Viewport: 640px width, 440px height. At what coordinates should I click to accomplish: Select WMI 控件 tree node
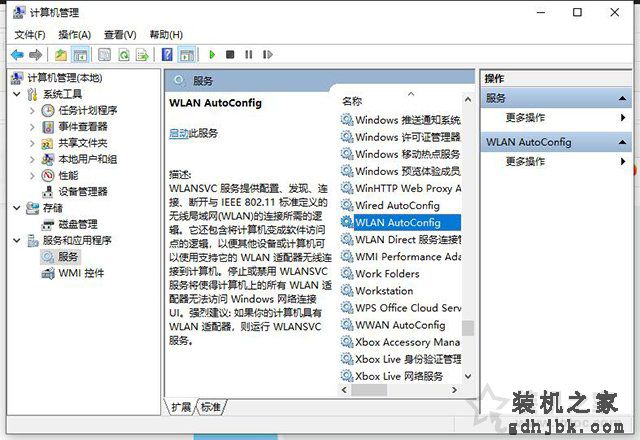81,273
